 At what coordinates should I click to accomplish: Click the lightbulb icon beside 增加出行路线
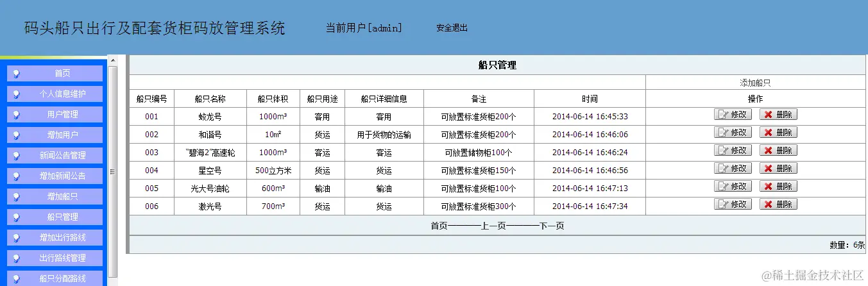16,238
